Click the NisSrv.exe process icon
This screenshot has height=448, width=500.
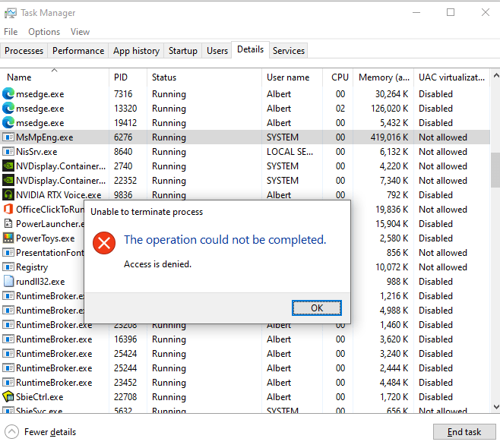(8, 152)
